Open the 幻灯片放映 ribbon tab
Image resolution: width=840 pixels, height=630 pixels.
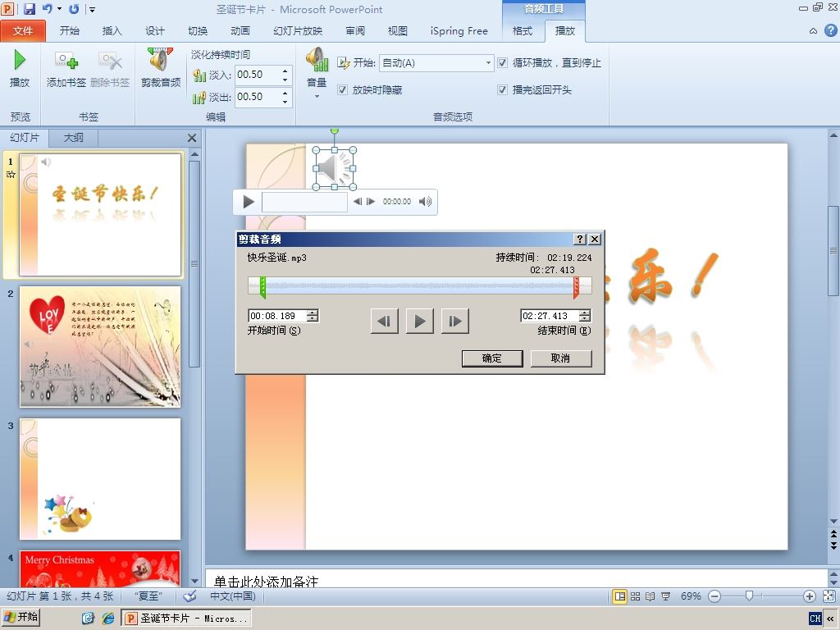pyautogui.click(x=298, y=30)
